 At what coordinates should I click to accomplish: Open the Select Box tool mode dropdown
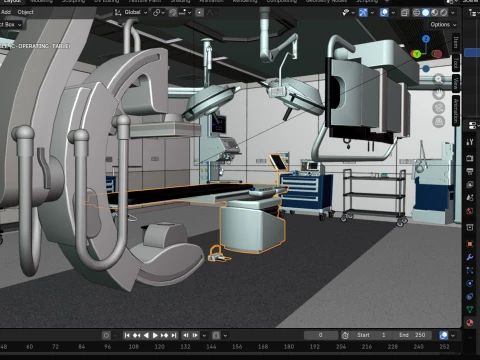(x=11, y=24)
